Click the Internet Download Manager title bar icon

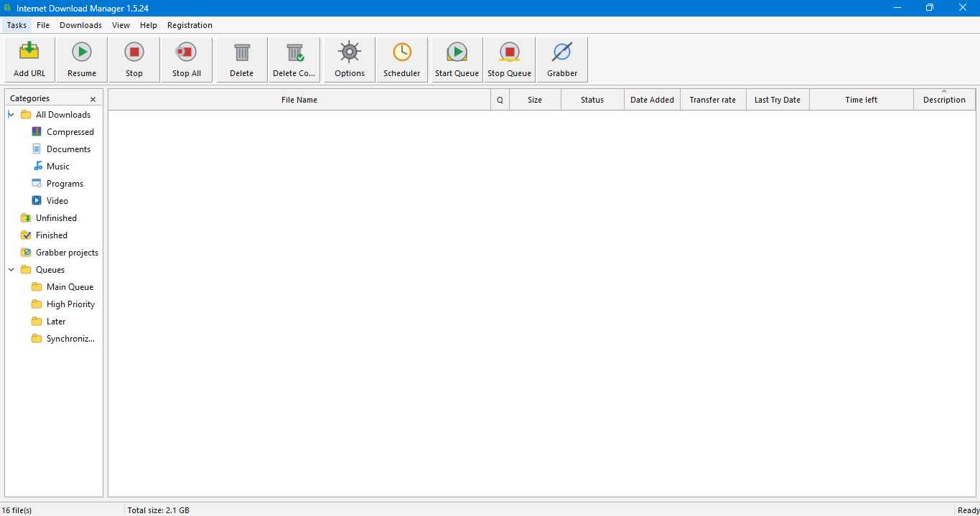(x=7, y=8)
